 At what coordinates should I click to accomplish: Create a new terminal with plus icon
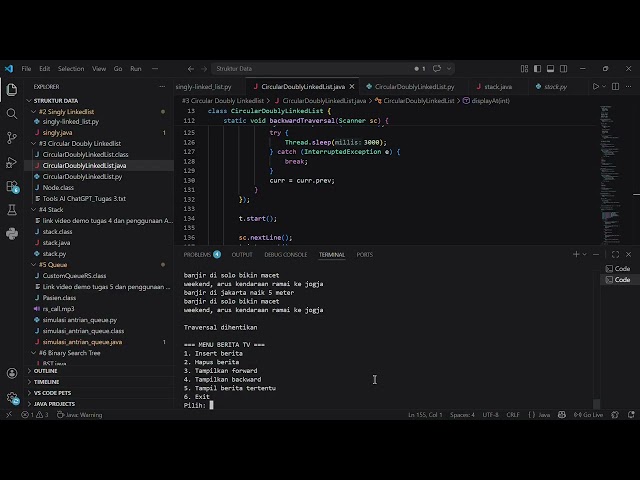(576, 254)
